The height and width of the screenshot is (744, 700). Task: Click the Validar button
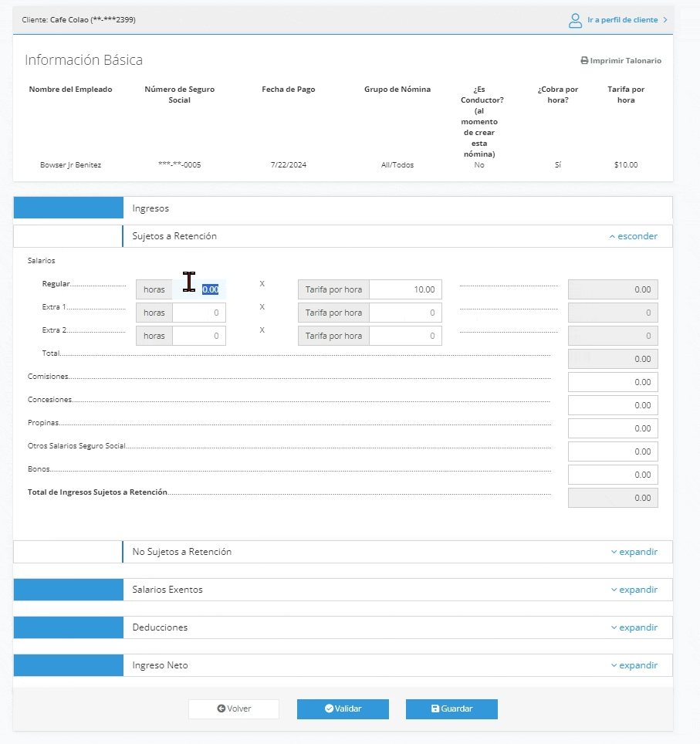click(x=343, y=709)
